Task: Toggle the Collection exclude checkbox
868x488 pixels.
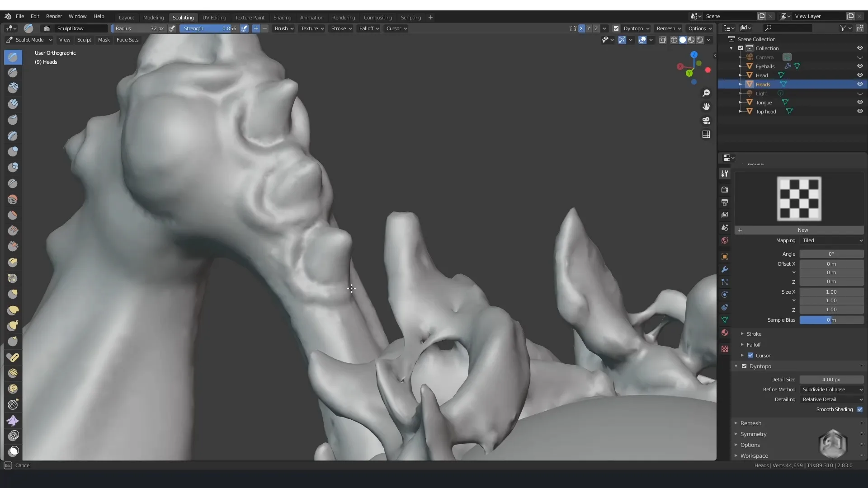Action: point(741,48)
